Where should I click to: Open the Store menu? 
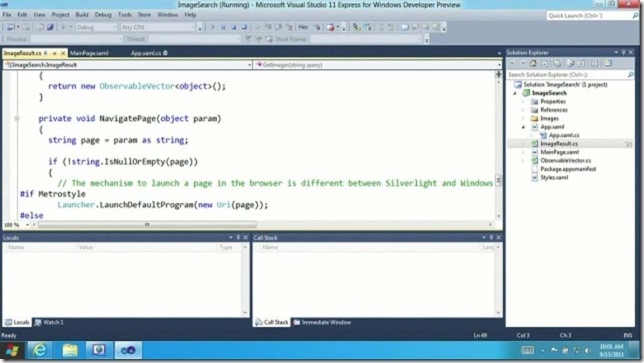pyautogui.click(x=144, y=15)
